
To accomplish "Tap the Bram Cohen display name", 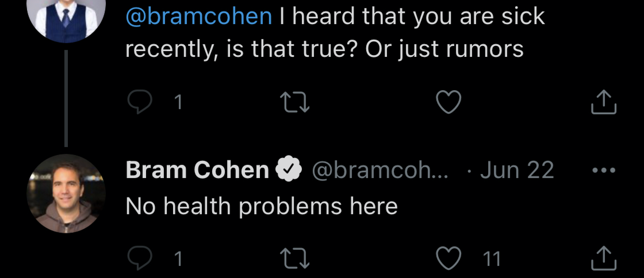I will [197, 170].
